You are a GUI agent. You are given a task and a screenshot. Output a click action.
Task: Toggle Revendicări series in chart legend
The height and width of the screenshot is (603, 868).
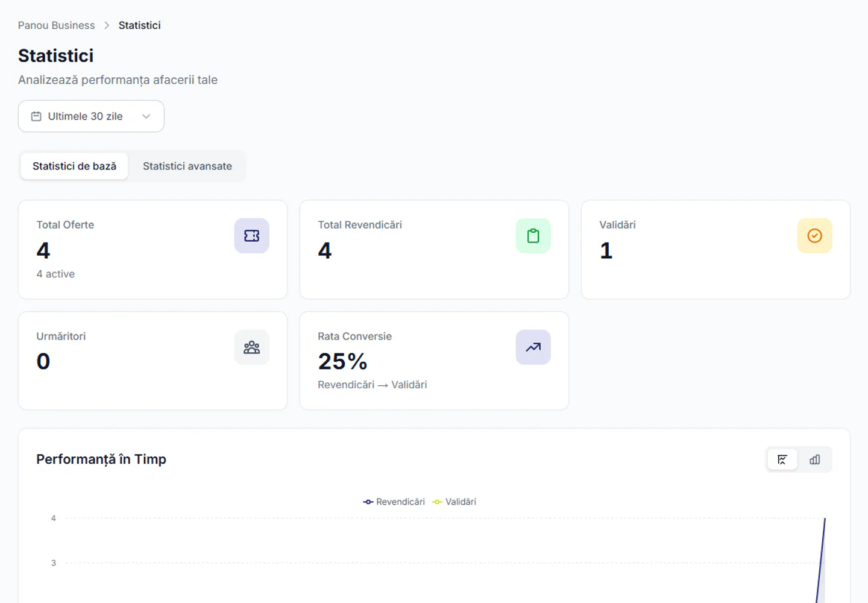[394, 502]
